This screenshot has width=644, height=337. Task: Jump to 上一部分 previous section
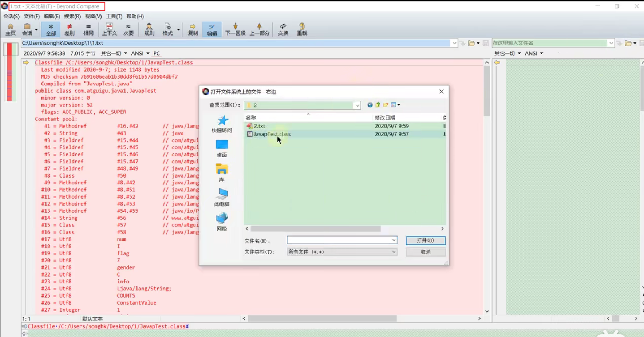pyautogui.click(x=259, y=30)
